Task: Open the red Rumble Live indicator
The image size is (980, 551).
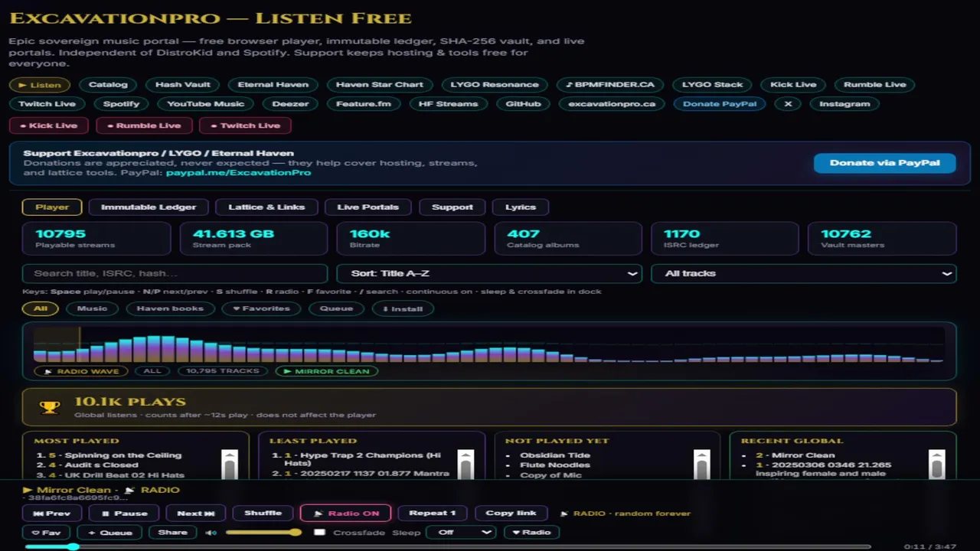Action: coord(144,126)
